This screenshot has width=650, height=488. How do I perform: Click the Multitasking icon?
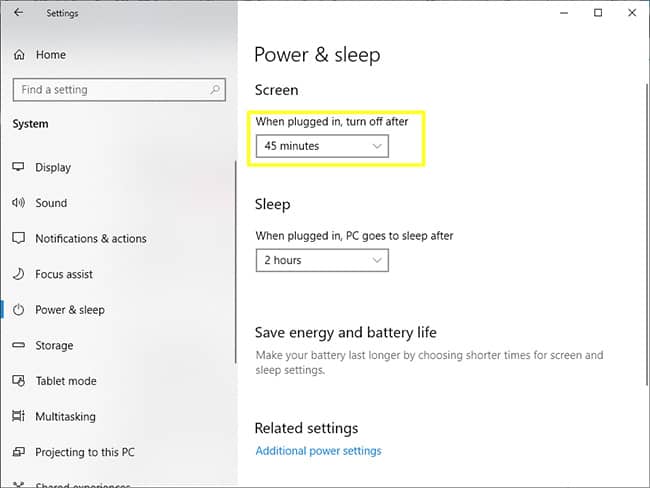point(18,416)
